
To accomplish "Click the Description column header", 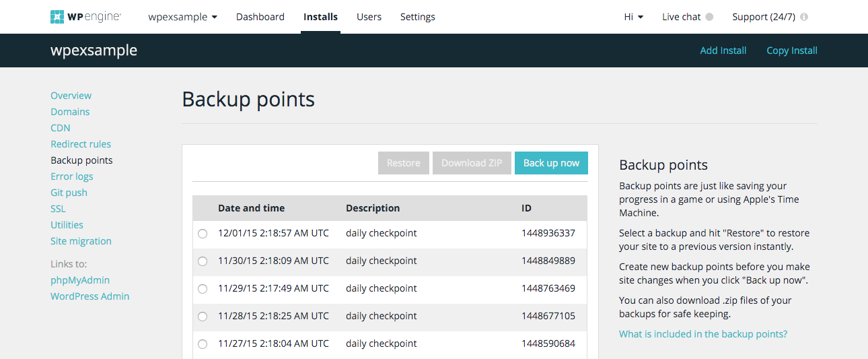I will pos(373,208).
